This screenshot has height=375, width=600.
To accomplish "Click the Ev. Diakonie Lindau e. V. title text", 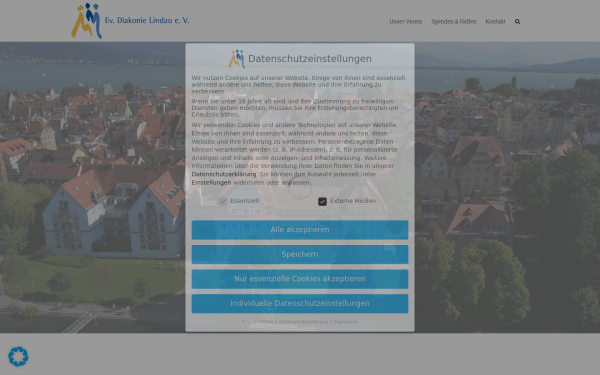I will 147,20.
